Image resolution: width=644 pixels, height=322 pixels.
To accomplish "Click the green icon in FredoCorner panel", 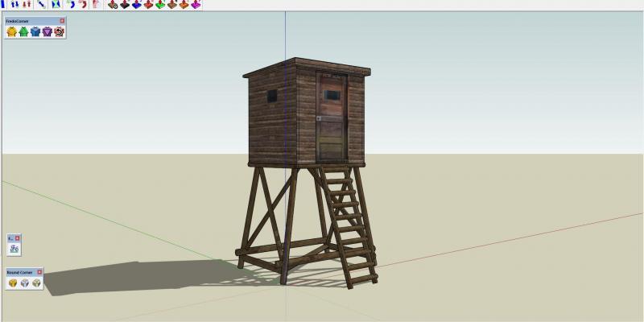I will click(x=23, y=32).
